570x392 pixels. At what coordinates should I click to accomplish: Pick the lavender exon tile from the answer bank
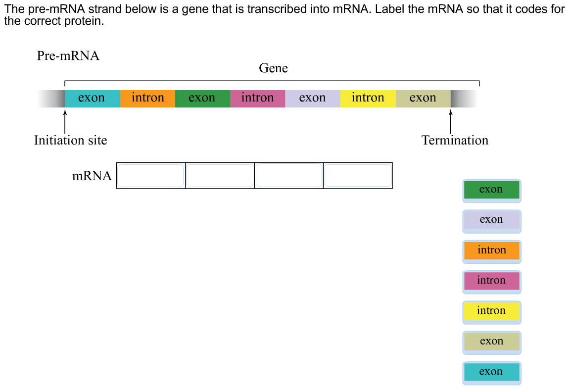[x=491, y=220]
